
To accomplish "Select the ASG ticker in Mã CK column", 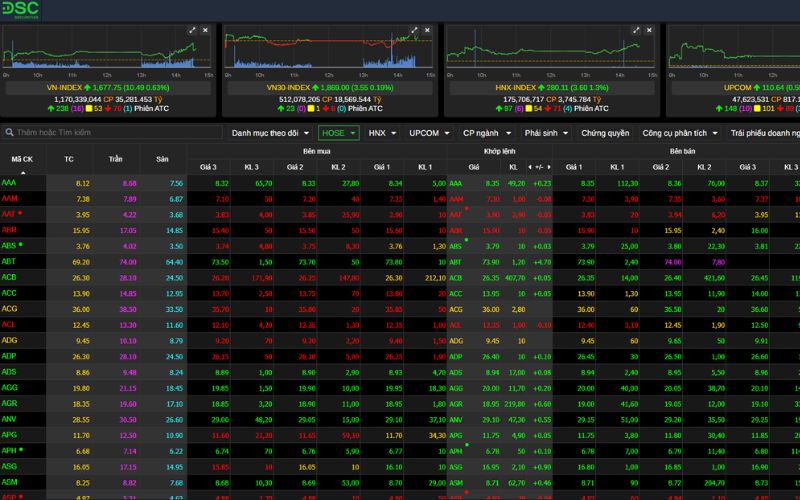I will pos(9,466).
